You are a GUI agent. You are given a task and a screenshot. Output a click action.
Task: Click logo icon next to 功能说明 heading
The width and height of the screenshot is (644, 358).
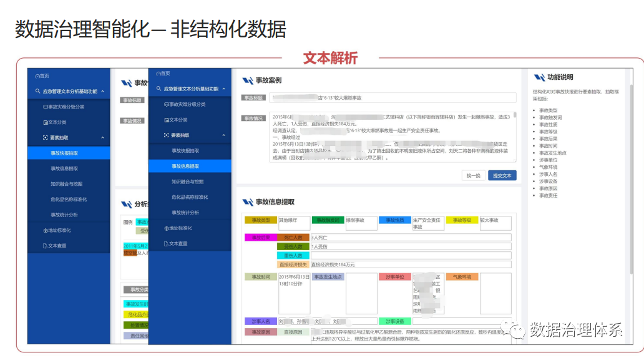[539, 77]
